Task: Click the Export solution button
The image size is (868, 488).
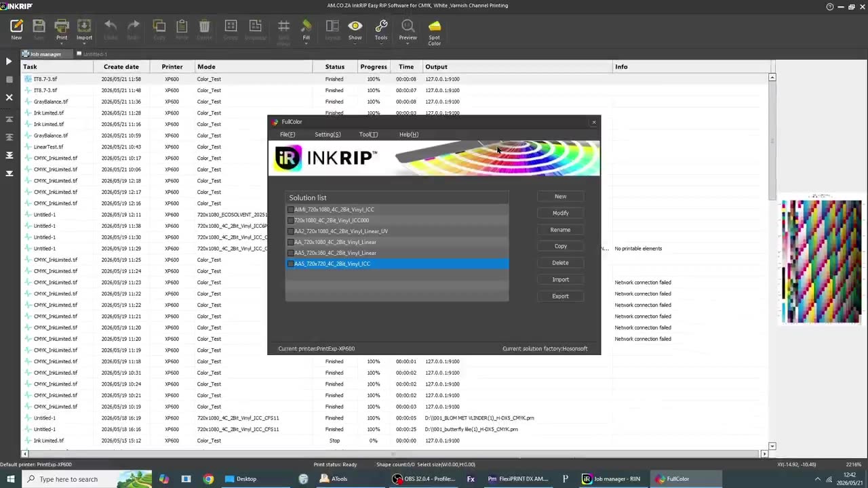Action: pyautogui.click(x=560, y=296)
